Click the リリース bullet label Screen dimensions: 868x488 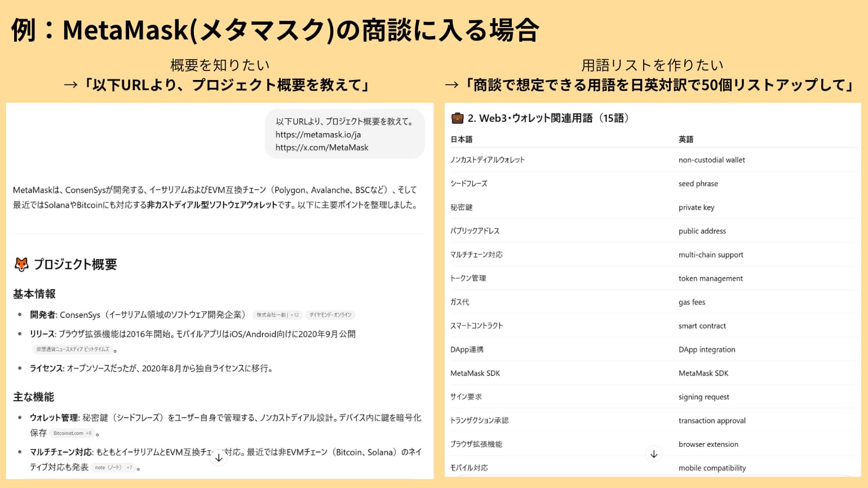point(43,334)
